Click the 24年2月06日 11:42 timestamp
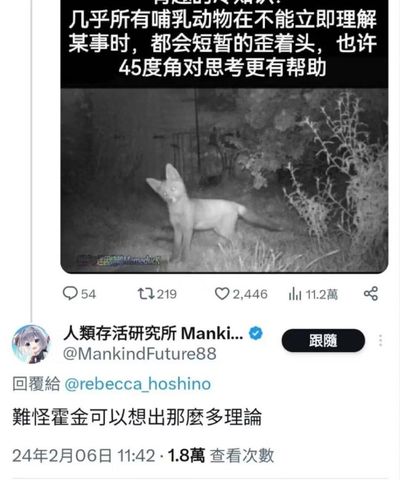This screenshot has width=400, height=480. 84,456
